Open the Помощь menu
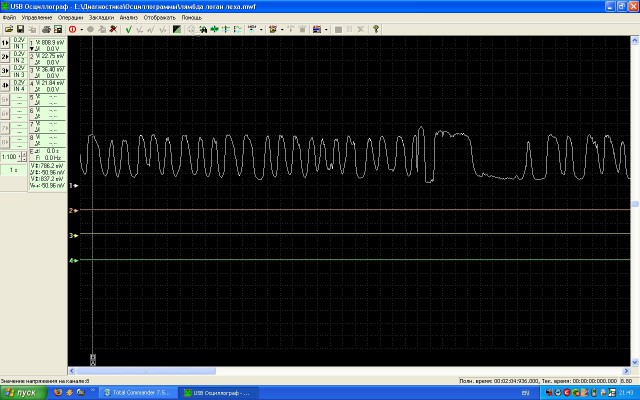640x400 pixels. pyautogui.click(x=191, y=18)
